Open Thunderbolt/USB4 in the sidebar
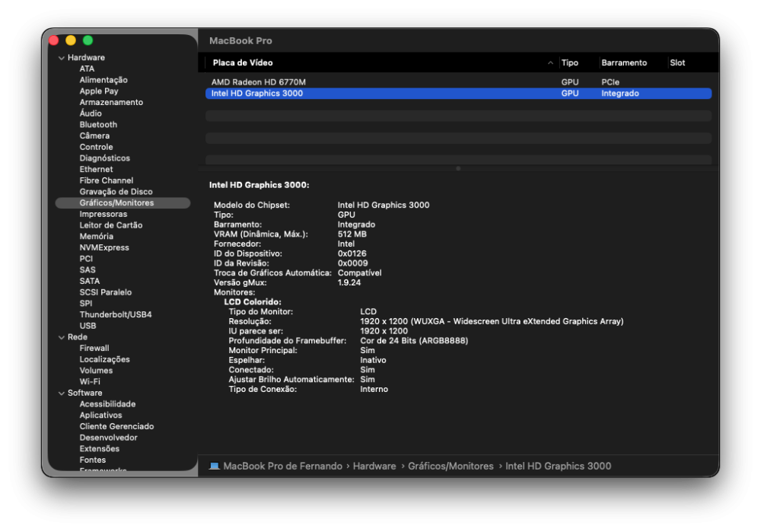Image resolution: width=761 pixels, height=532 pixels. 116,314
